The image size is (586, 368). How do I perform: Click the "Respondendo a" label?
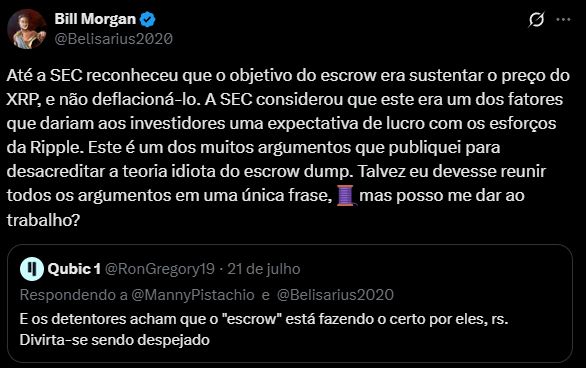click(74, 295)
